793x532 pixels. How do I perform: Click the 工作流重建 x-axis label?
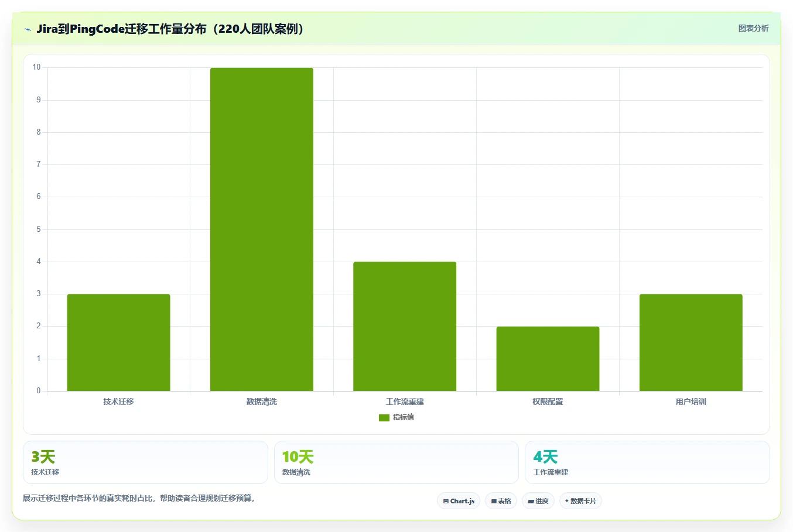click(x=405, y=401)
